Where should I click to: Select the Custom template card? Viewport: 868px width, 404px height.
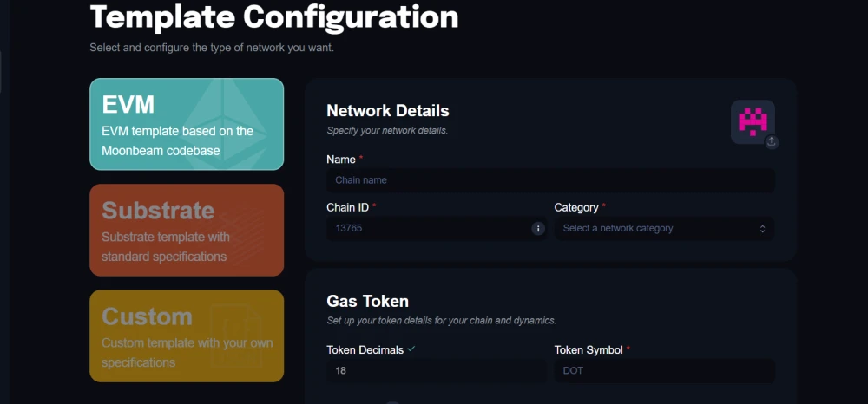tap(187, 336)
